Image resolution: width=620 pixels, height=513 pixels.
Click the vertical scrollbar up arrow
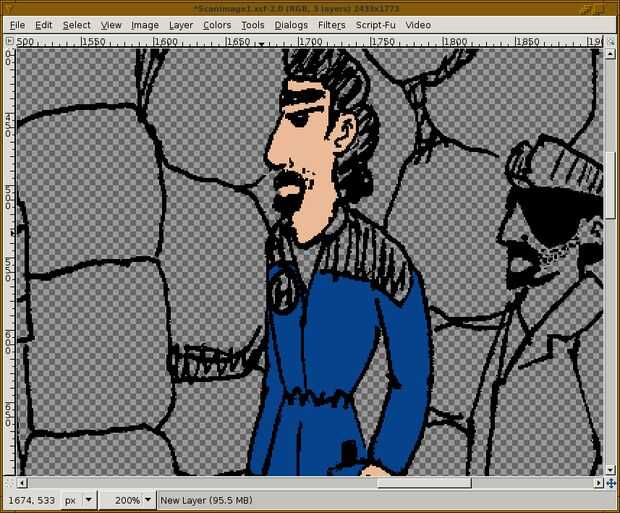tap(611, 53)
